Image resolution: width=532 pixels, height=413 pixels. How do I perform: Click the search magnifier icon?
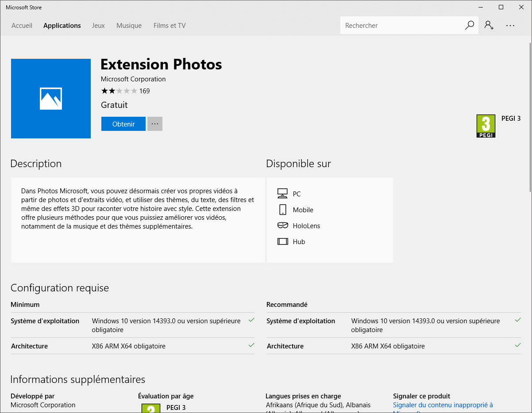coord(470,25)
